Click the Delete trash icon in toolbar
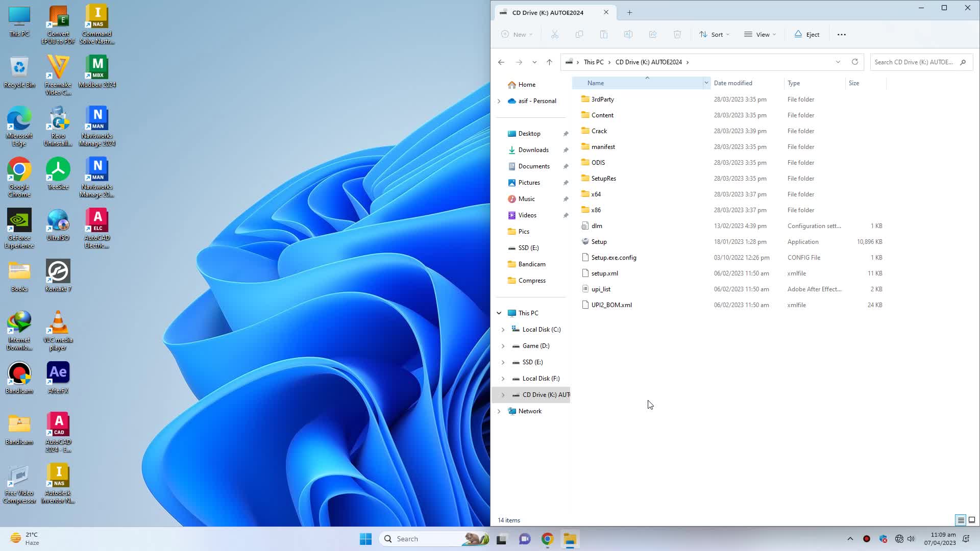This screenshot has width=980, height=551. (x=677, y=35)
